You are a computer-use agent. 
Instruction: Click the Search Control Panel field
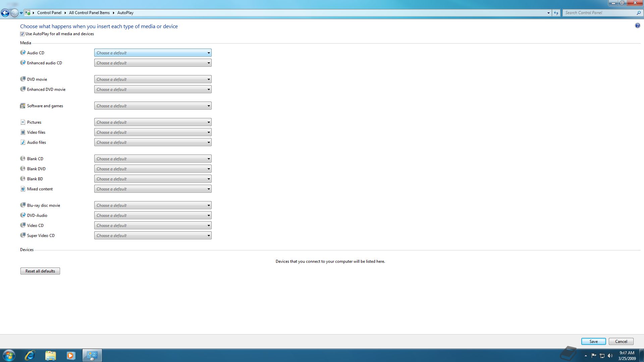point(599,13)
